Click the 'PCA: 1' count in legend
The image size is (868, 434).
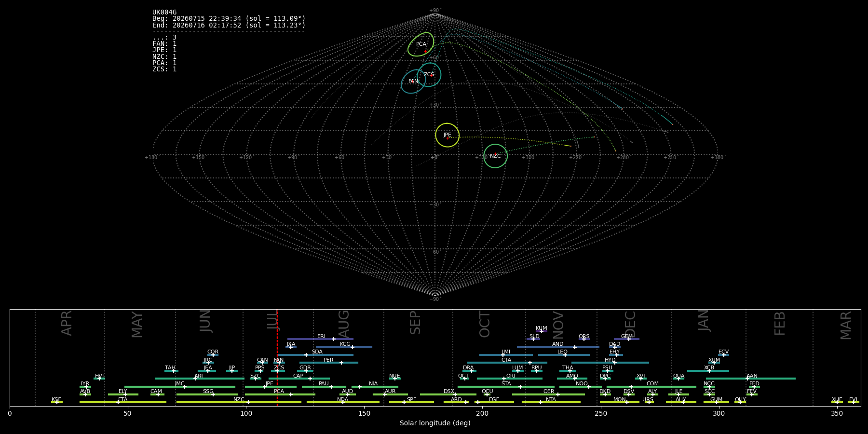coord(164,63)
